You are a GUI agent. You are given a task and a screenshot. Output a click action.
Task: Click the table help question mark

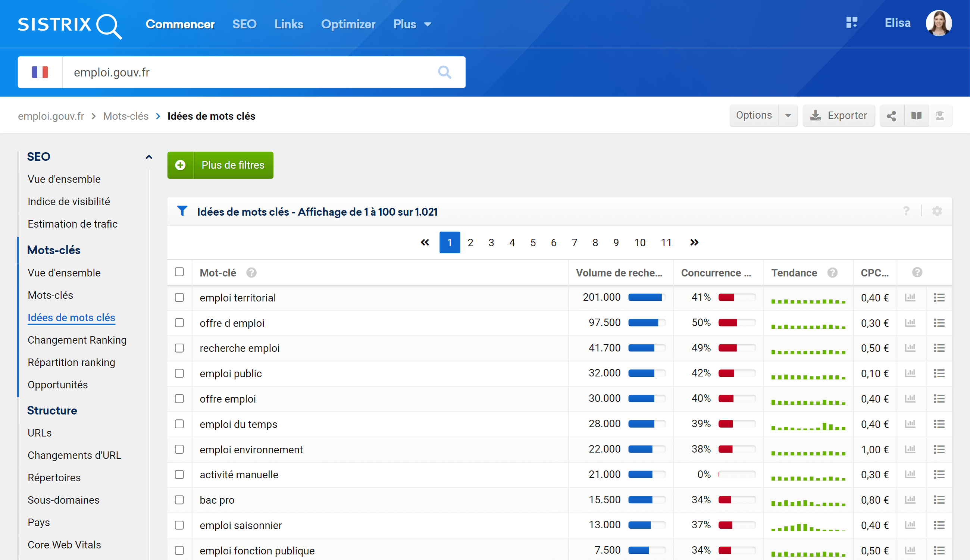pos(906,211)
